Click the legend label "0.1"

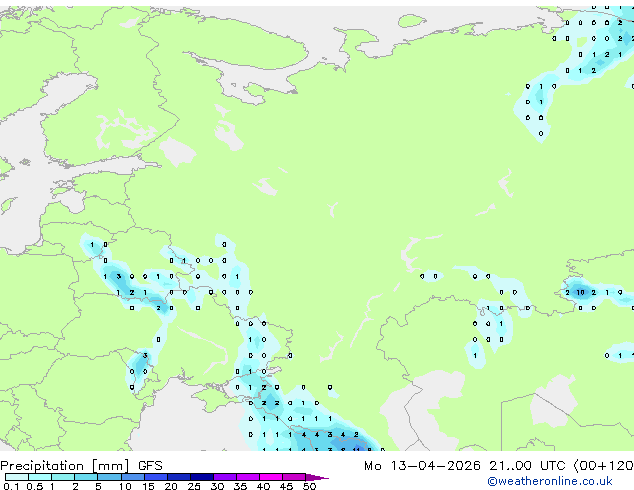click(x=11, y=486)
